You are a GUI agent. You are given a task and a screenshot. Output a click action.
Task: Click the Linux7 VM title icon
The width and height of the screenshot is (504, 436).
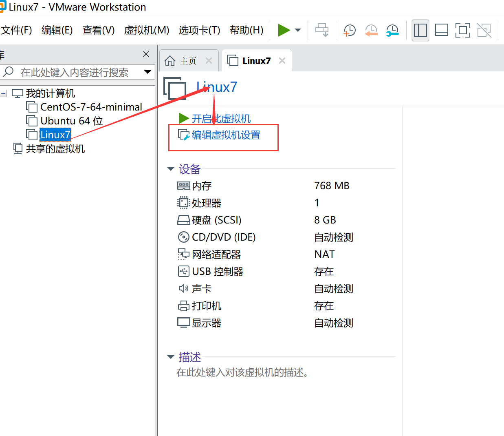[x=175, y=88]
